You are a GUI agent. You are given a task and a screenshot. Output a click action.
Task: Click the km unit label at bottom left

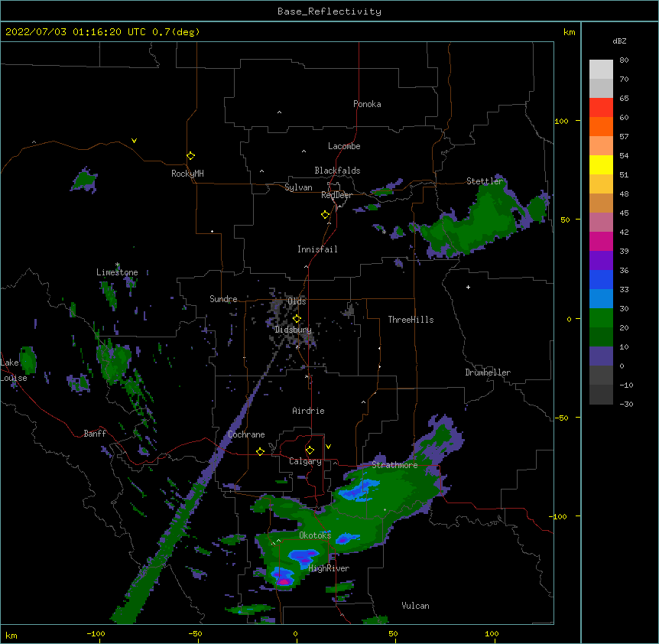pos(11,636)
